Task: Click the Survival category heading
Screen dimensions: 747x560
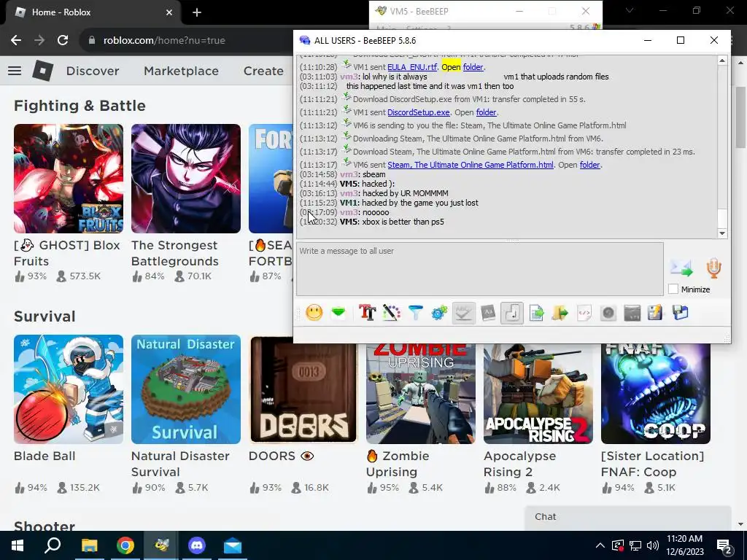Action: [x=44, y=316]
